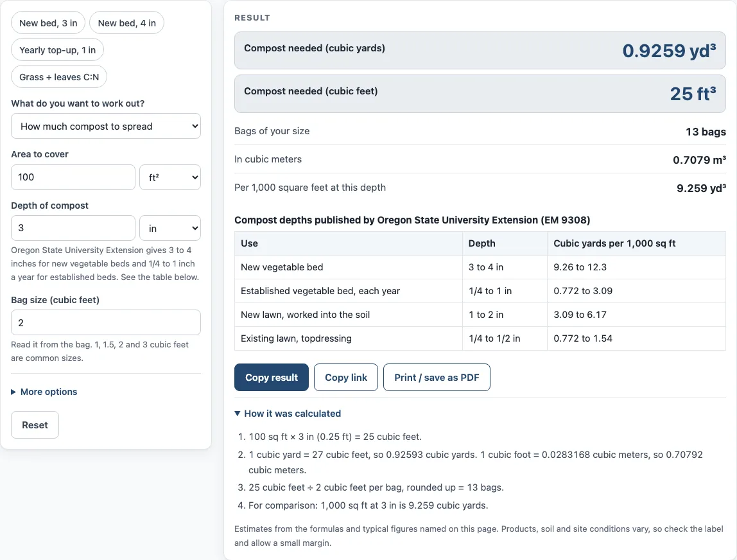Screen dimensions: 737x560
Task: Focus the Depth of compost input field
Action: 73,228
